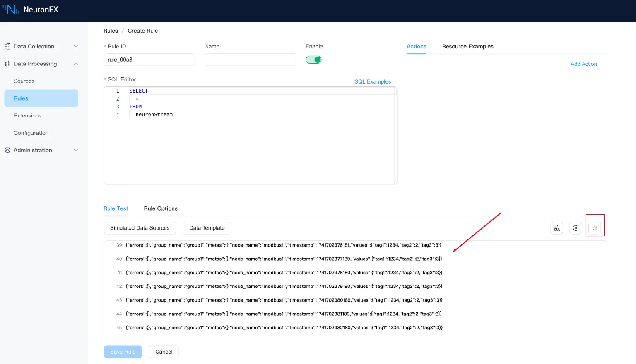The height and width of the screenshot is (364, 636).
Task: Click the NeuronEX logo
Action: coord(31,10)
